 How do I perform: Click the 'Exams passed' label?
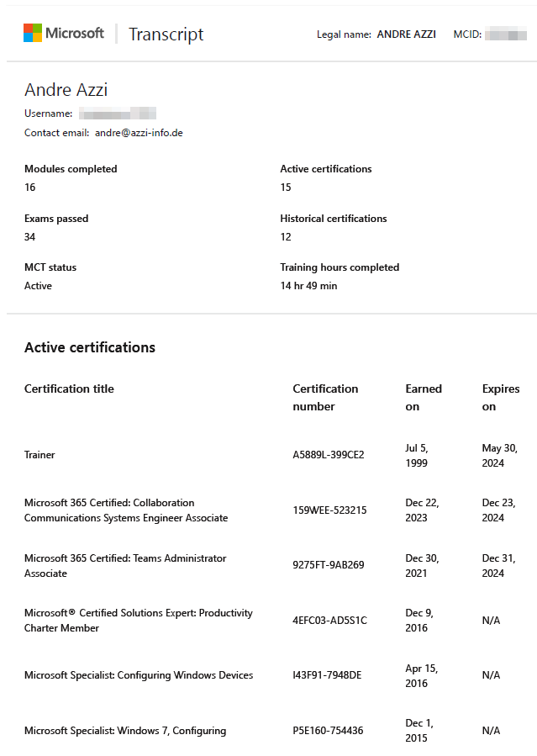point(56,219)
